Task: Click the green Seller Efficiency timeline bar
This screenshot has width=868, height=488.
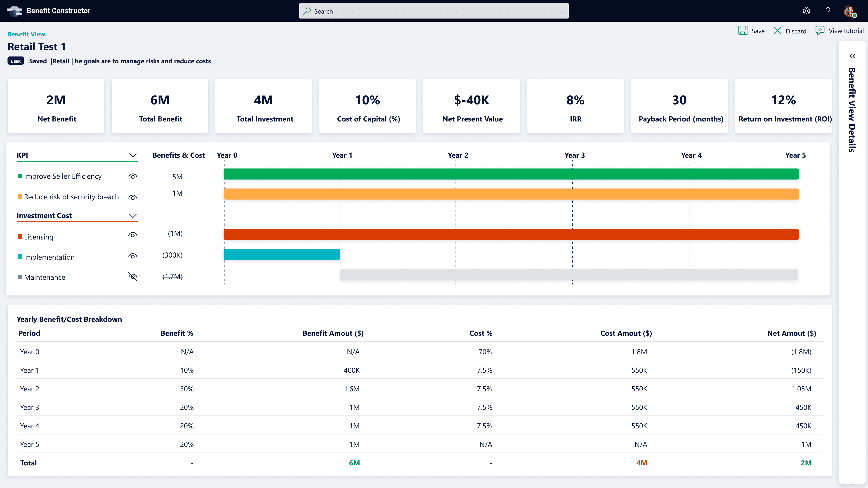Action: 511,174
